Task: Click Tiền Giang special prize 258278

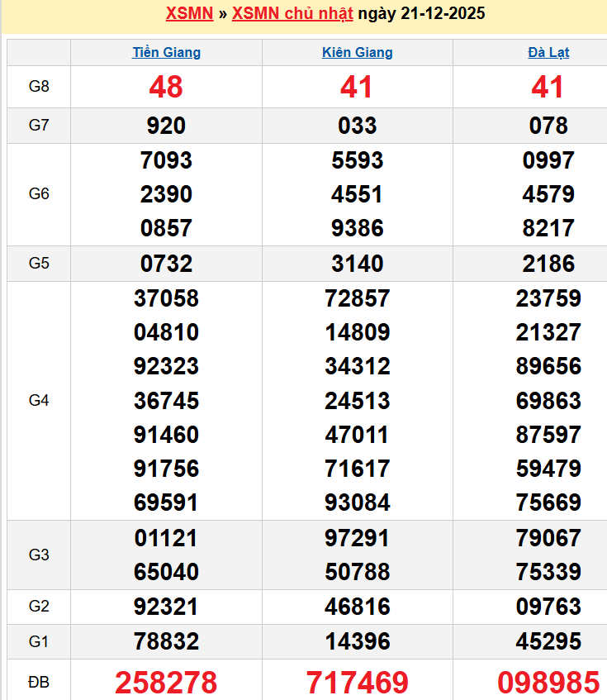Action: (x=166, y=682)
